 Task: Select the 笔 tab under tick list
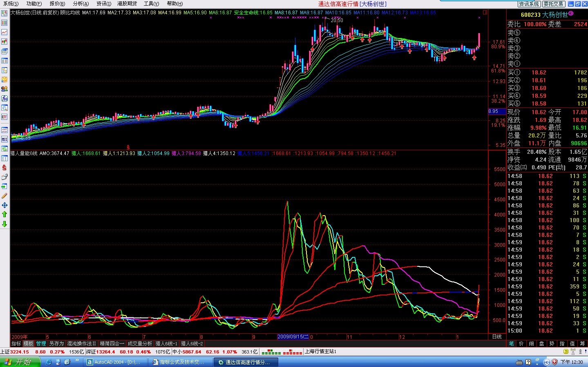click(x=511, y=344)
